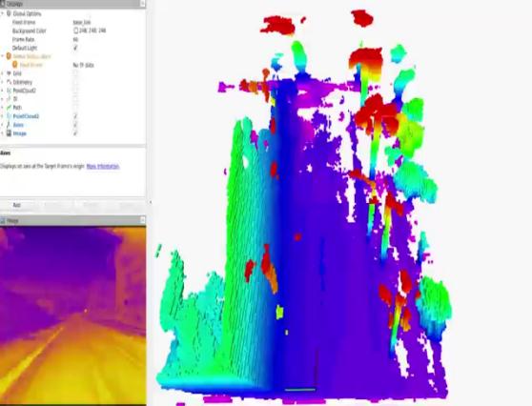Click the green Path display icon

point(9,108)
